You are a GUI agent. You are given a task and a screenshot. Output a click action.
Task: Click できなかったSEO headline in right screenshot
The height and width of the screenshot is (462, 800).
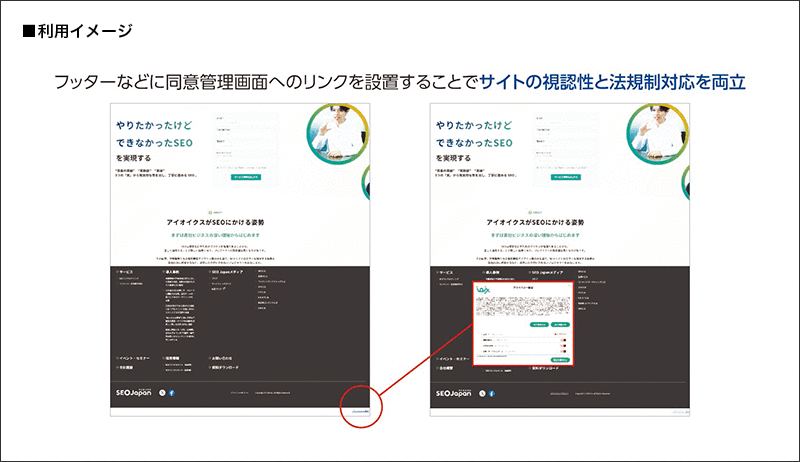[x=474, y=143]
